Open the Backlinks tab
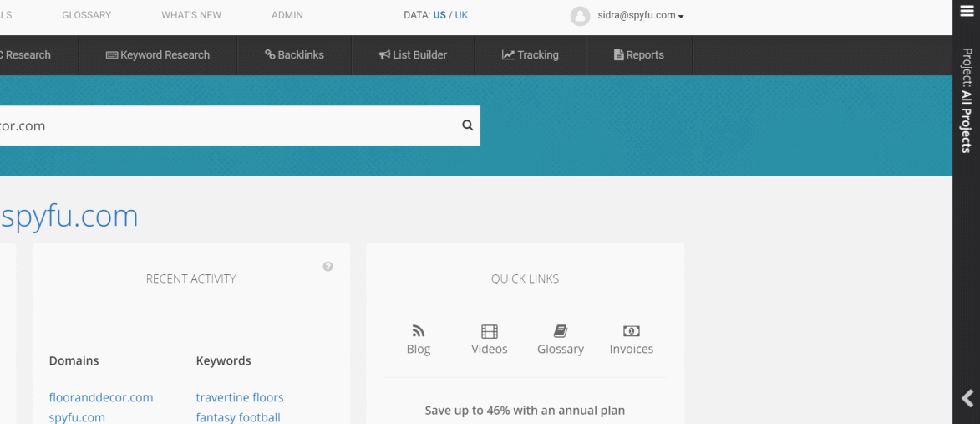Viewport: 980px width, 424px height. pos(294,55)
